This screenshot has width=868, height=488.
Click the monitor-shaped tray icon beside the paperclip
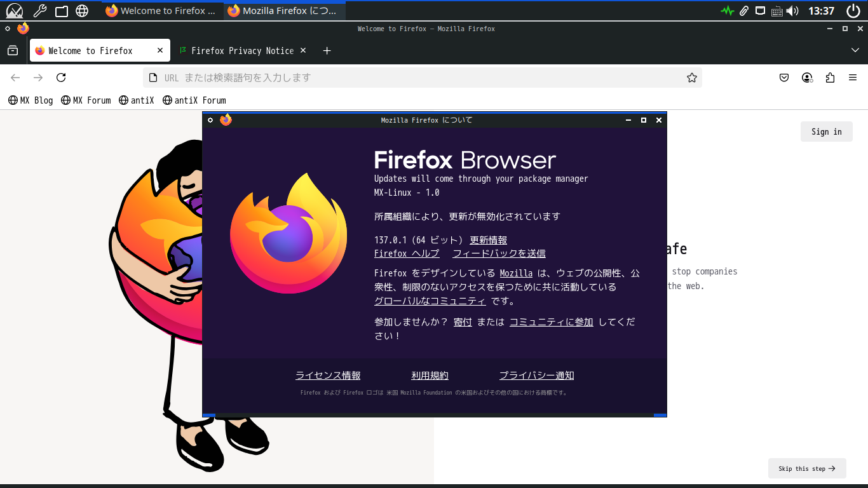coord(760,11)
